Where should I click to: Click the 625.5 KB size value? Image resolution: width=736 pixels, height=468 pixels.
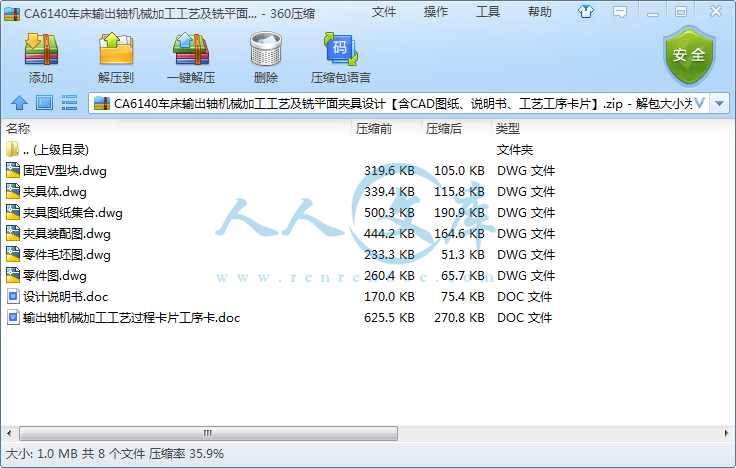(x=389, y=318)
